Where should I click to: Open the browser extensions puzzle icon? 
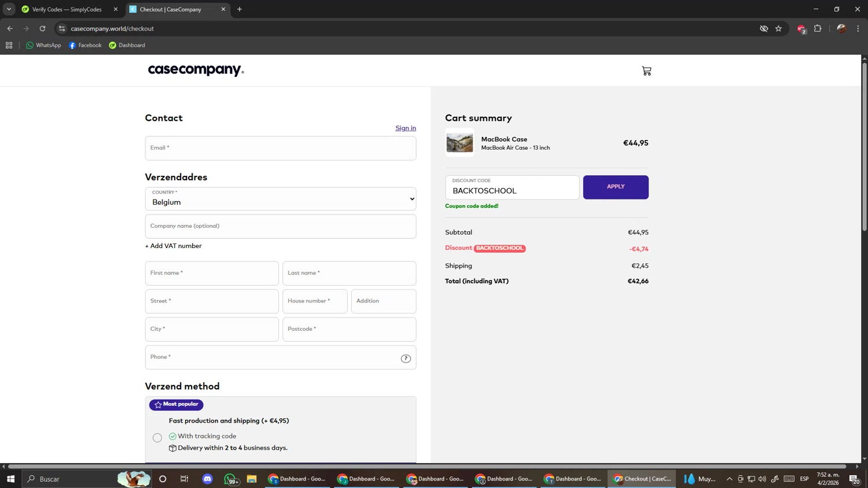[818, 28]
